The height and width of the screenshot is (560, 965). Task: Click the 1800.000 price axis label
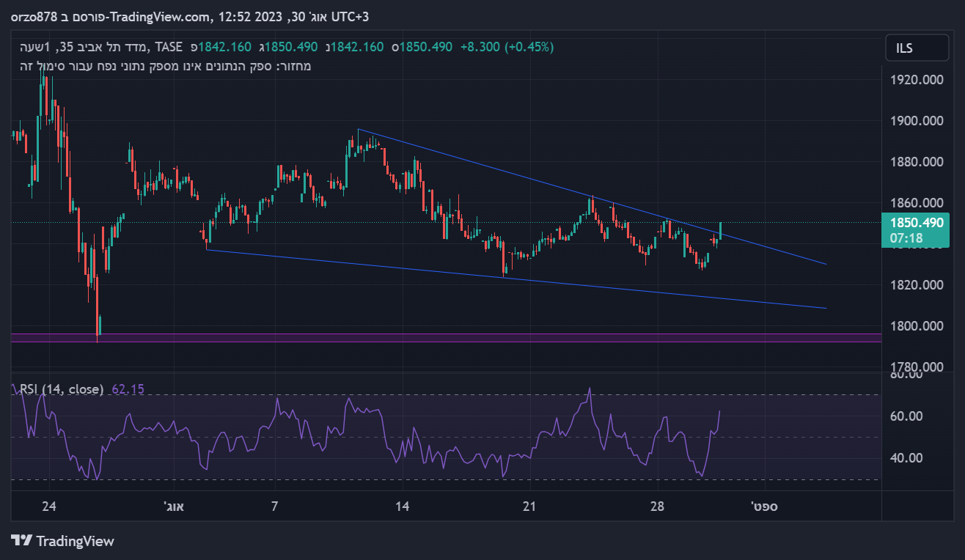coord(915,326)
